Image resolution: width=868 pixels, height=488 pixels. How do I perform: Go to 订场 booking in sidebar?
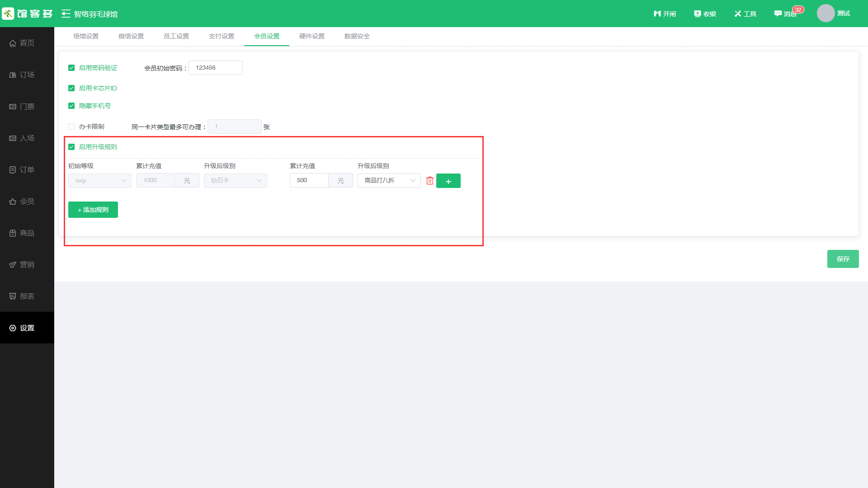point(27,75)
